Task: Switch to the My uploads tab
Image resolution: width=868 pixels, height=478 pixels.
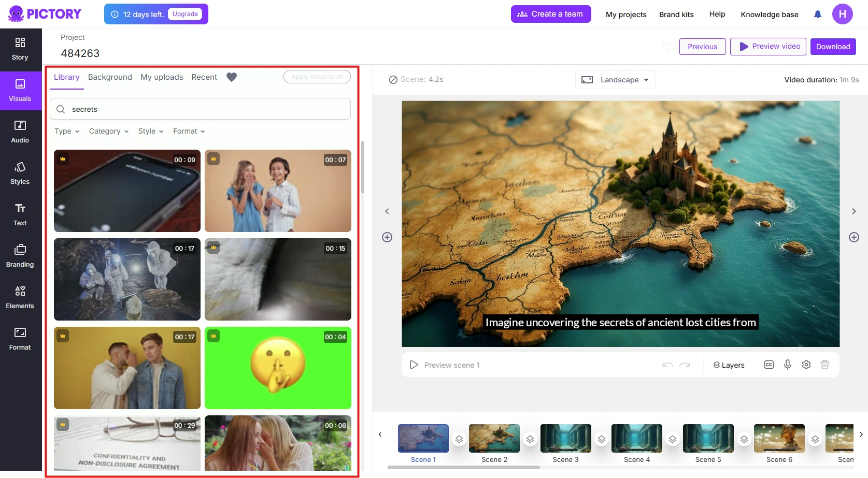Action: (x=162, y=77)
